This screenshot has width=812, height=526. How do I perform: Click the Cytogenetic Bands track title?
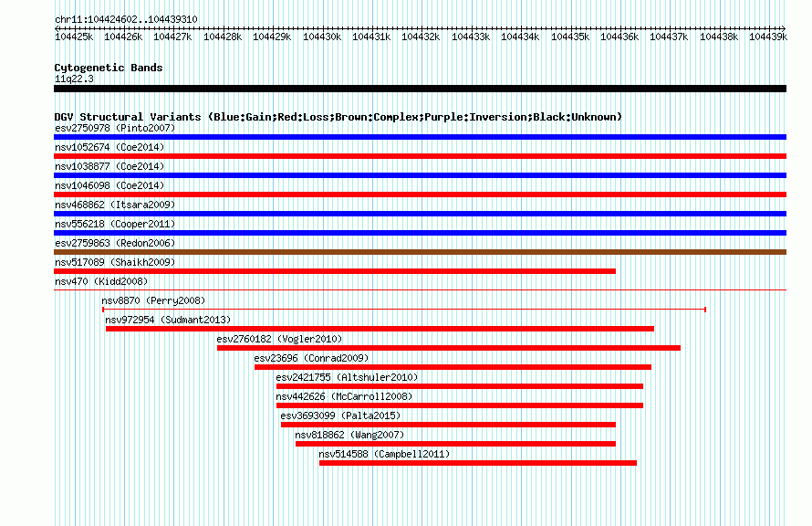pos(109,68)
